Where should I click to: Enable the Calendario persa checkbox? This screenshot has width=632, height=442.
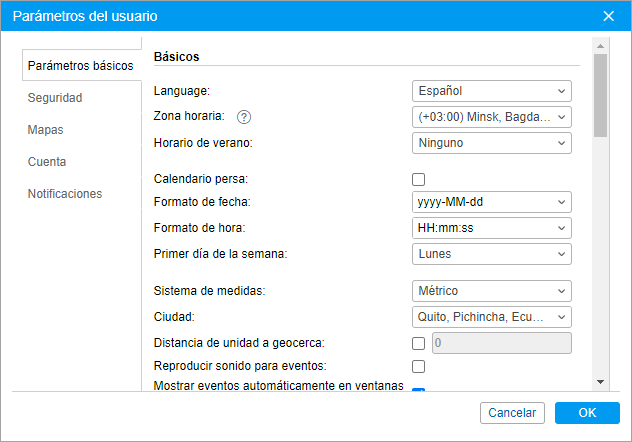[419, 179]
